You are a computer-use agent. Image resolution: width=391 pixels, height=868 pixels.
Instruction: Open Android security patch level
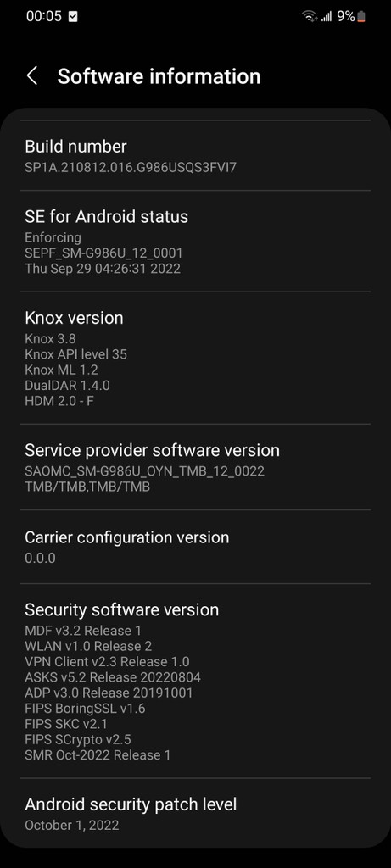[x=195, y=814]
